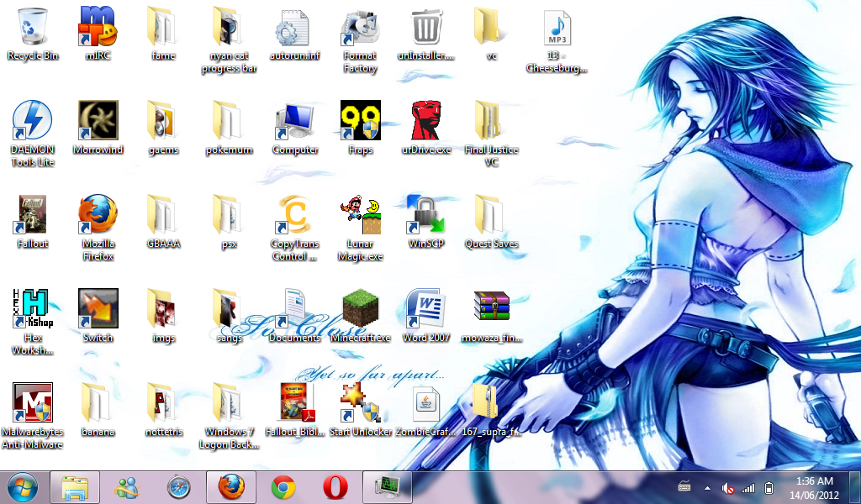Launch Google Chrome from the taskbar
Image resolution: width=861 pixels, height=504 pixels.
pos(283,487)
